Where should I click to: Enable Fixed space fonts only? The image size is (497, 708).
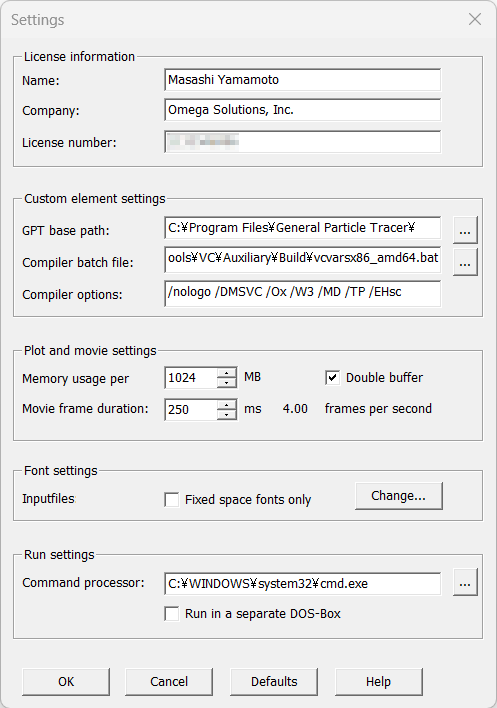pyautogui.click(x=172, y=499)
